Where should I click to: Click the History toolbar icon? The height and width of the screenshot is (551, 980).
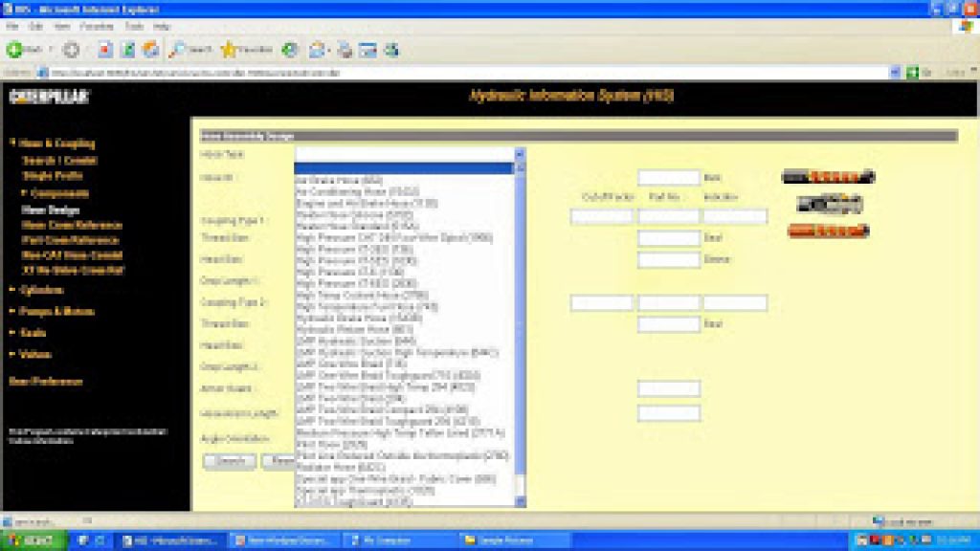[x=289, y=50]
